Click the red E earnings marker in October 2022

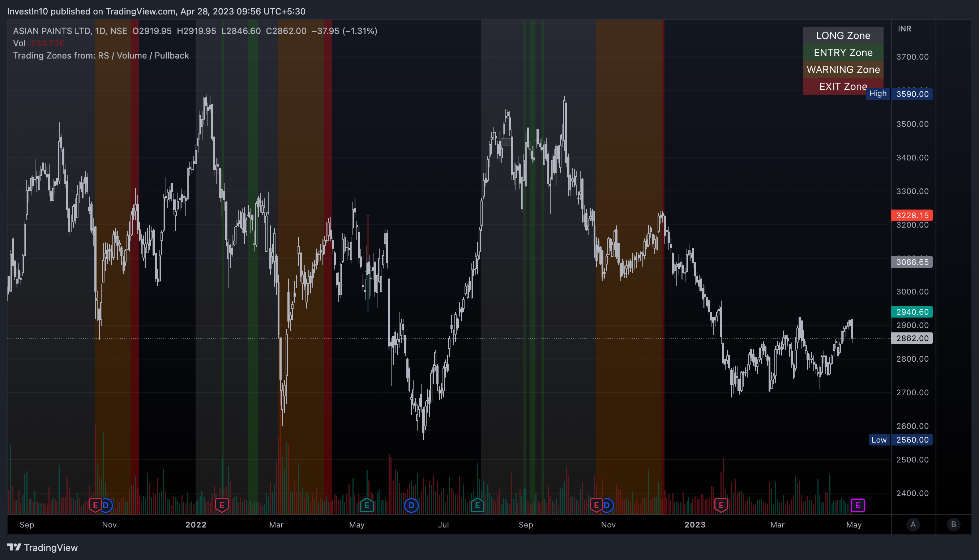click(596, 505)
